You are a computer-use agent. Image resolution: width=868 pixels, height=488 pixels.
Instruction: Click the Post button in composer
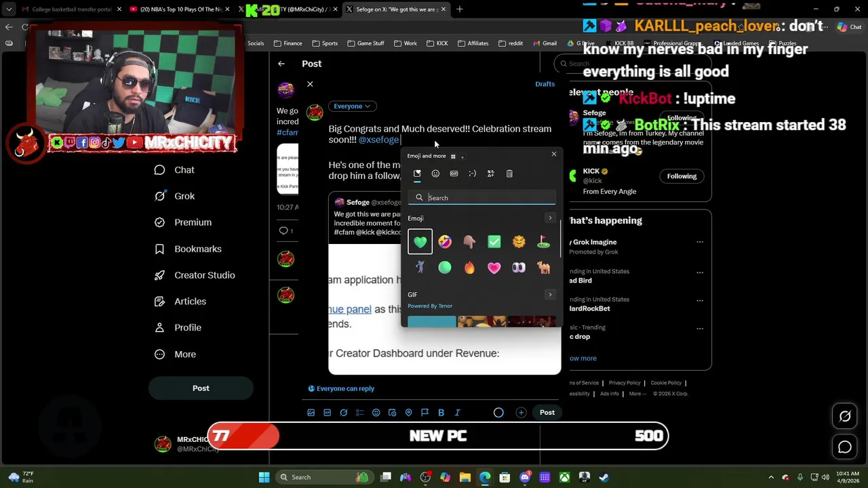point(547,413)
